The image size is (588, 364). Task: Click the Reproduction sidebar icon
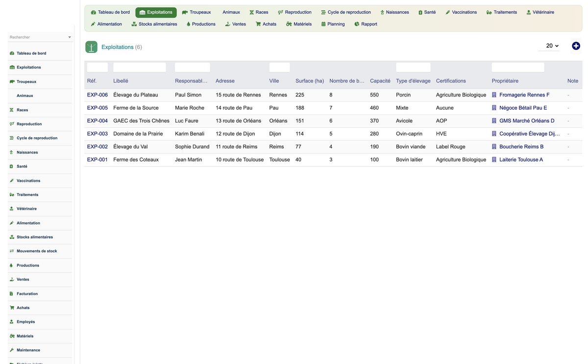pos(12,124)
